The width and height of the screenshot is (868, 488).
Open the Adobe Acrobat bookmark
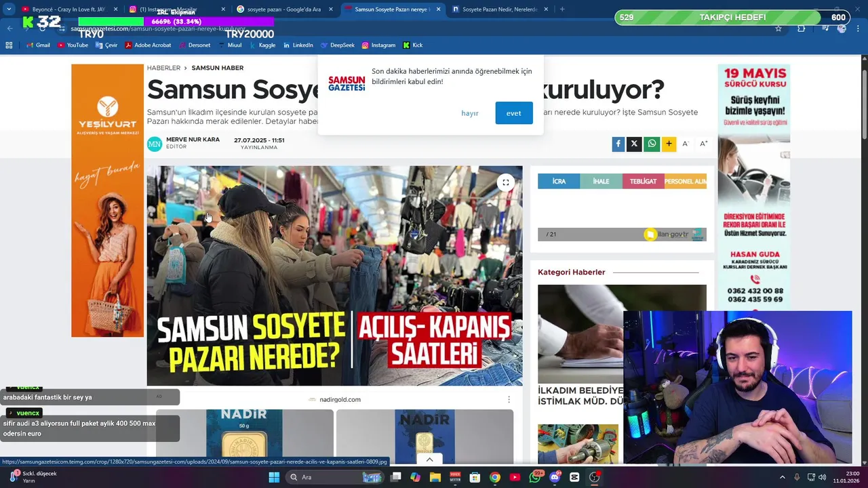[x=148, y=45]
